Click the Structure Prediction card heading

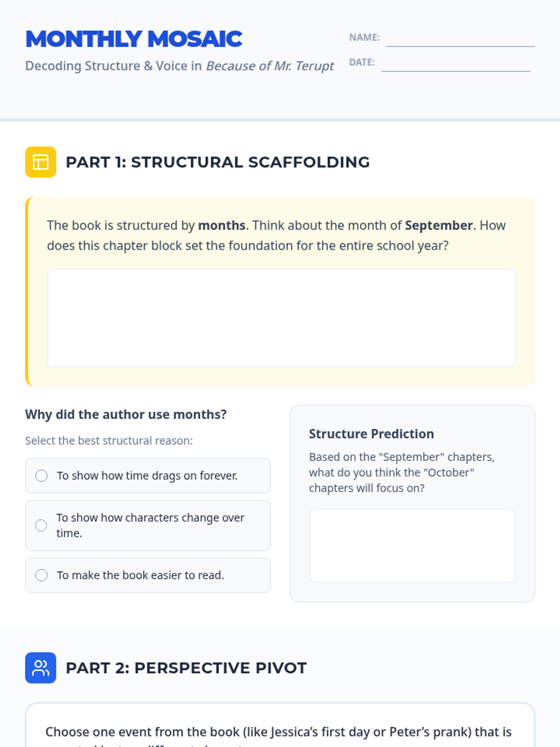[x=371, y=434]
